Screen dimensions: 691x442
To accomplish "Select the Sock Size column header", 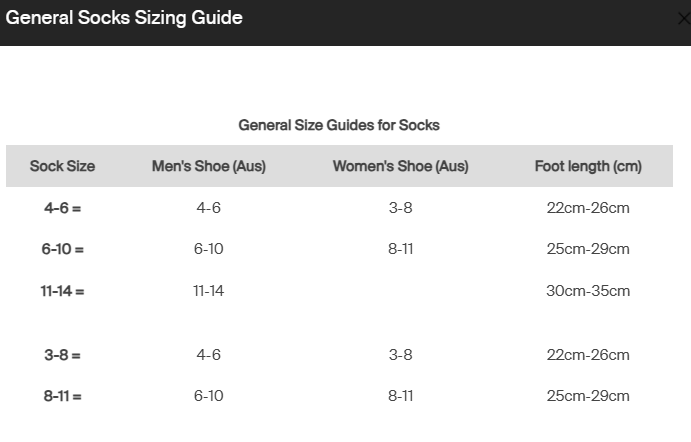I will tap(62, 166).
